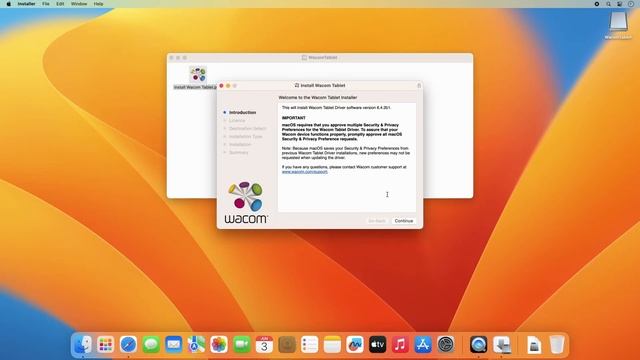Open Mail from the Dock

pyautogui.click(x=173, y=345)
